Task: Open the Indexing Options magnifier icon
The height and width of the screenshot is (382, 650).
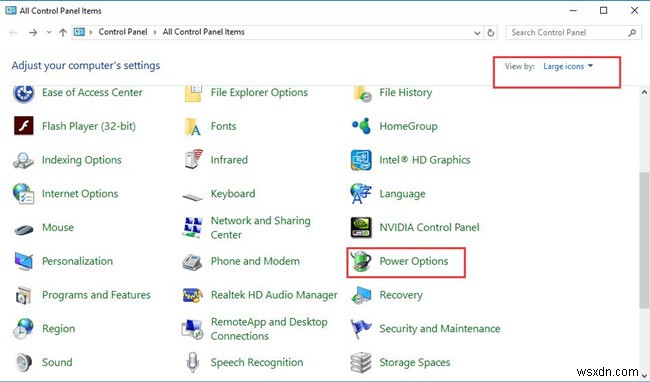Action: pos(23,160)
